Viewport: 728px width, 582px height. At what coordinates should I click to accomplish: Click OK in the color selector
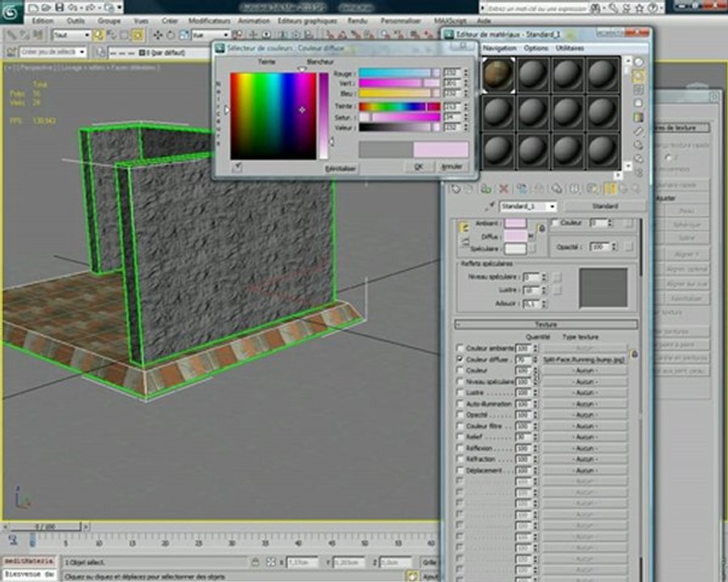(419, 167)
